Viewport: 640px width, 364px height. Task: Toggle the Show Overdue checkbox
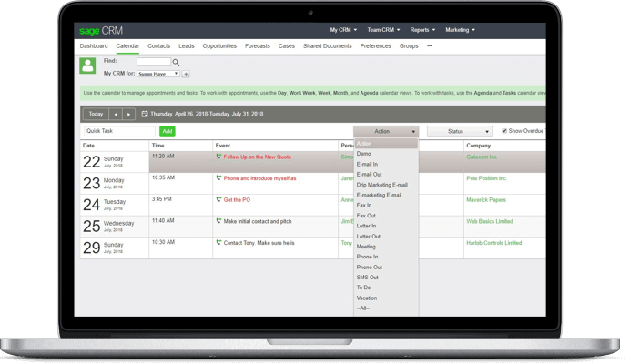coord(504,131)
